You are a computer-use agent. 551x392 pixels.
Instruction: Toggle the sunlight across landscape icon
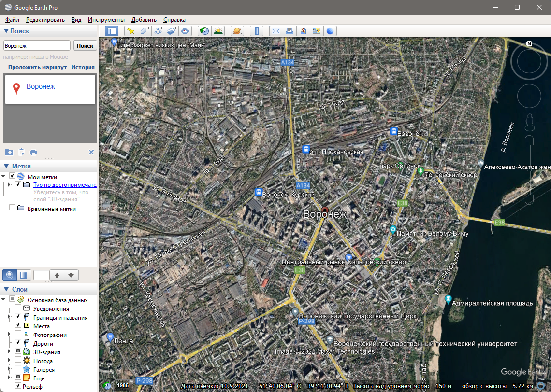(x=218, y=31)
